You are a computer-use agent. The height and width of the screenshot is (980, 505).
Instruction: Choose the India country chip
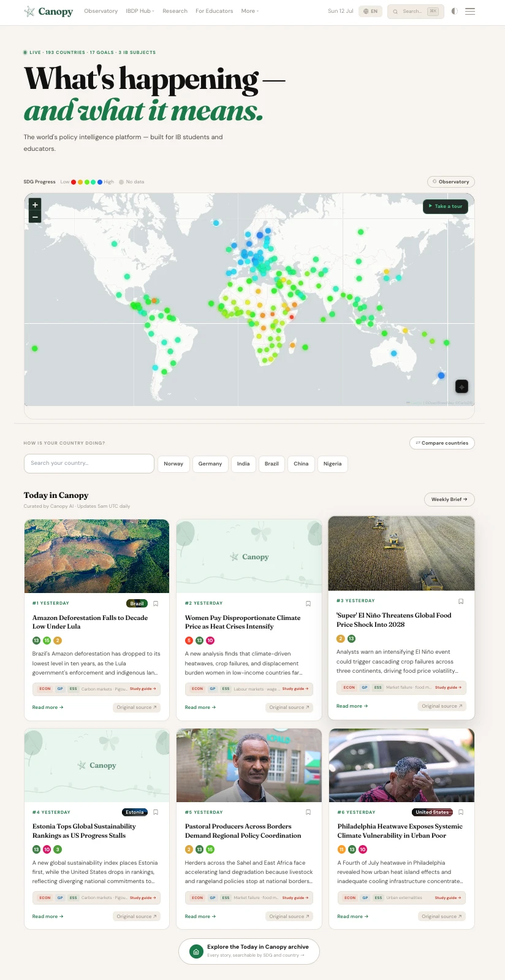point(243,464)
